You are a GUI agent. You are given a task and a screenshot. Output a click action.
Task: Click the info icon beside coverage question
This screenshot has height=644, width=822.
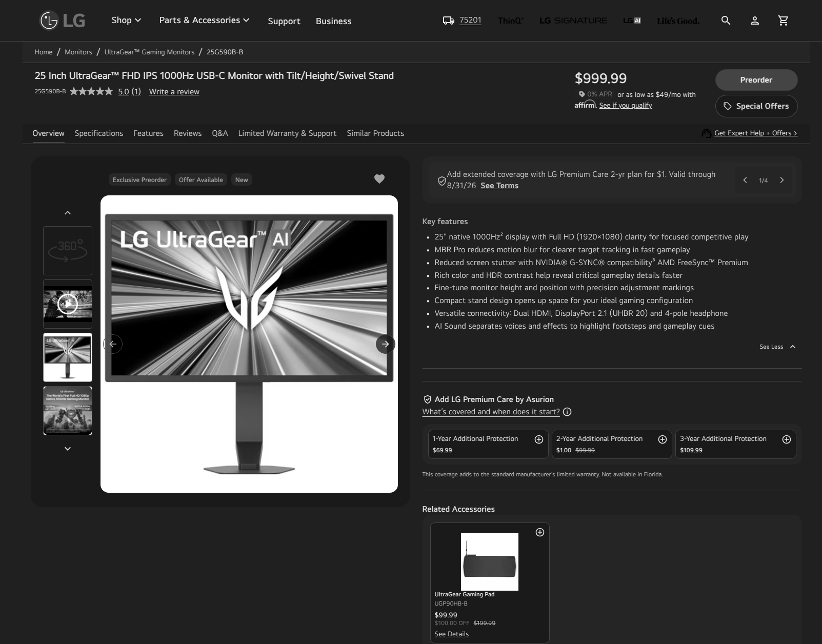tap(567, 412)
